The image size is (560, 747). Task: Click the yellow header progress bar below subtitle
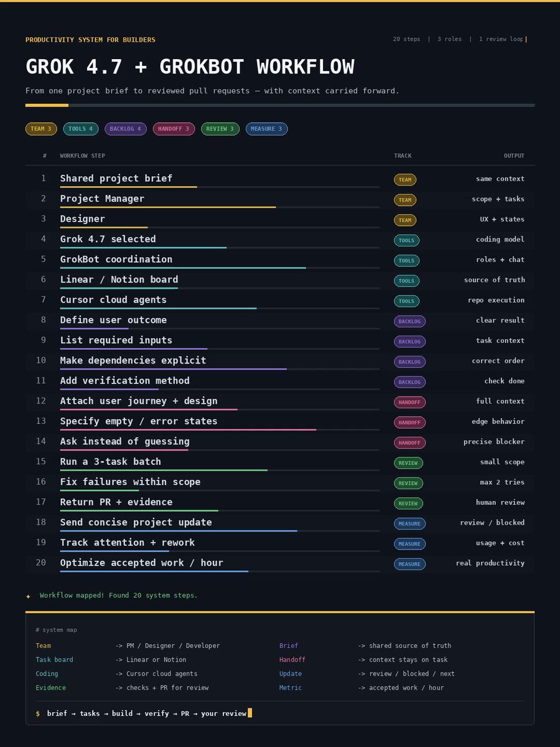[x=47, y=105]
